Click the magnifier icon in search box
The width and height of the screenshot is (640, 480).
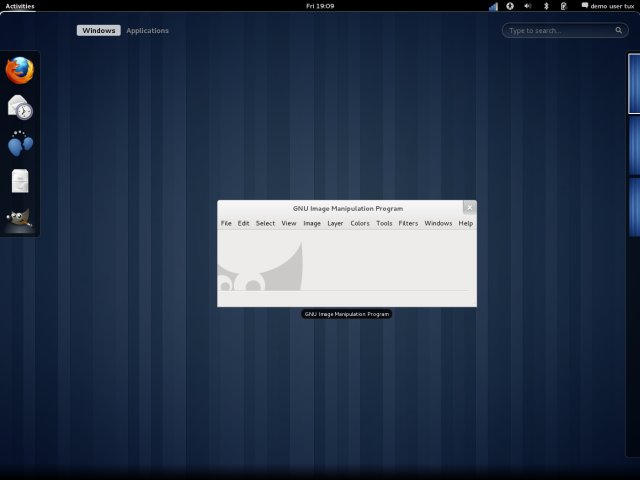619,30
